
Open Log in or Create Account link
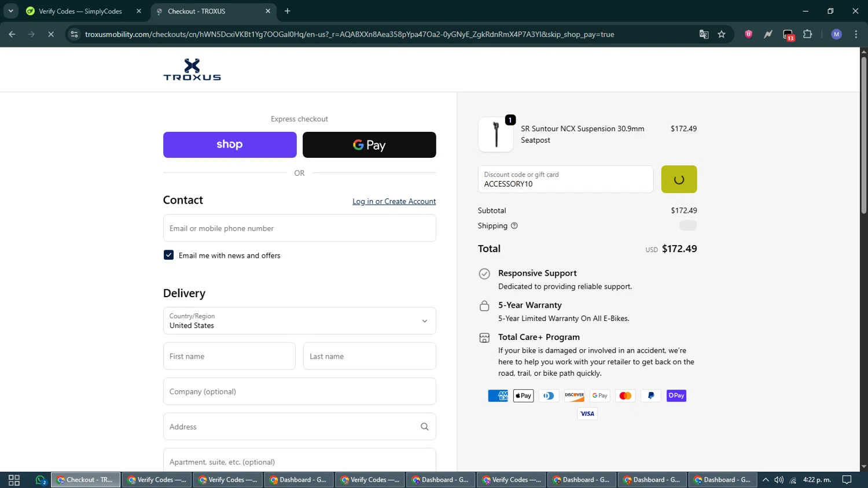pos(394,201)
